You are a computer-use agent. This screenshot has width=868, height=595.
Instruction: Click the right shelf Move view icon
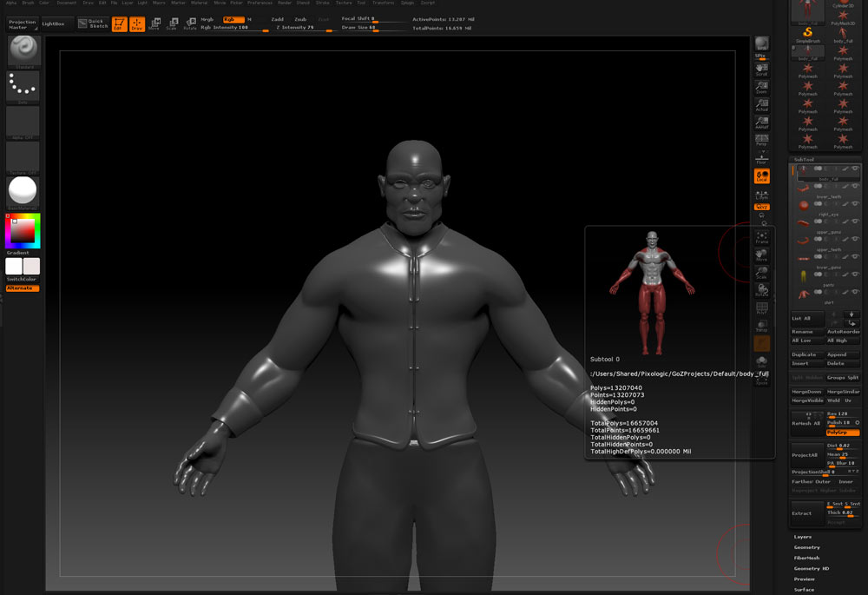(x=762, y=255)
